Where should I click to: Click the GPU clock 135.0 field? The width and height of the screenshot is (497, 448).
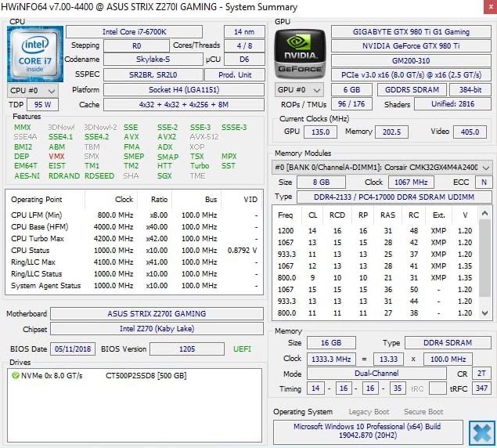320,132
